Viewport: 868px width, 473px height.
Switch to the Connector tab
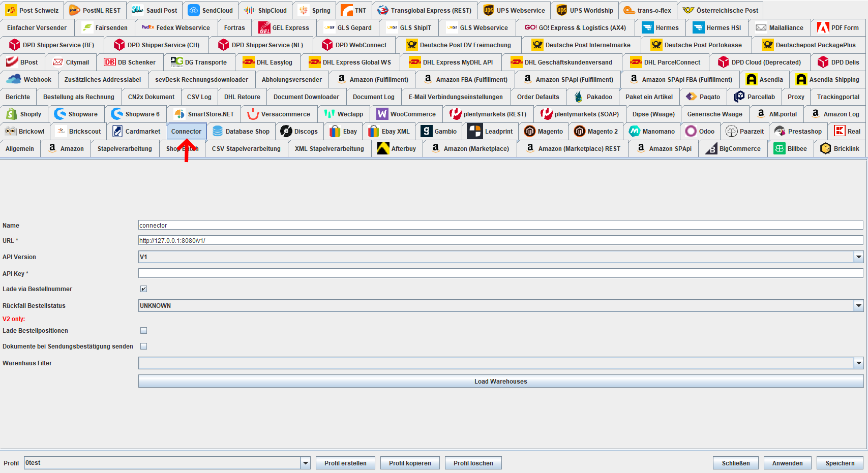click(x=186, y=131)
